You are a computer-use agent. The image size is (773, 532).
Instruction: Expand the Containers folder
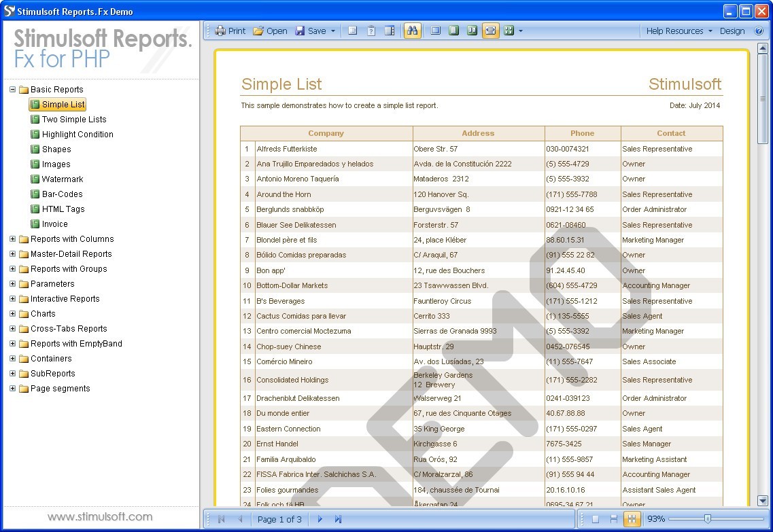point(13,359)
